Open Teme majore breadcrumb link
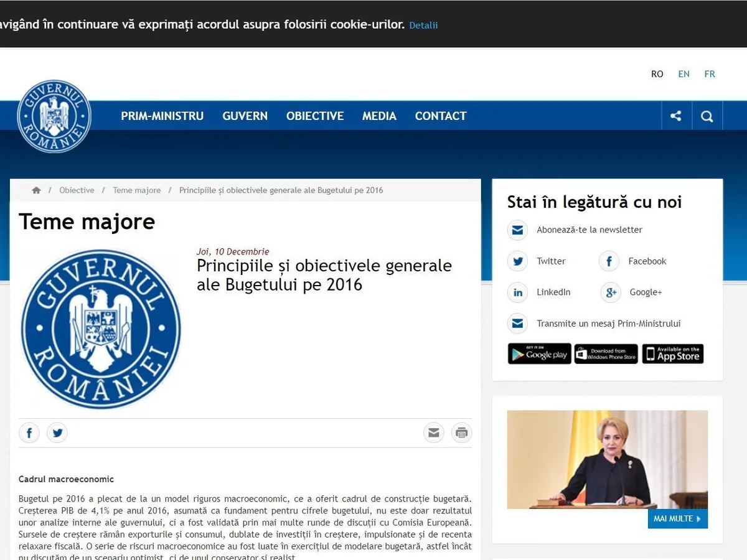The width and height of the screenshot is (747, 560). [x=136, y=190]
